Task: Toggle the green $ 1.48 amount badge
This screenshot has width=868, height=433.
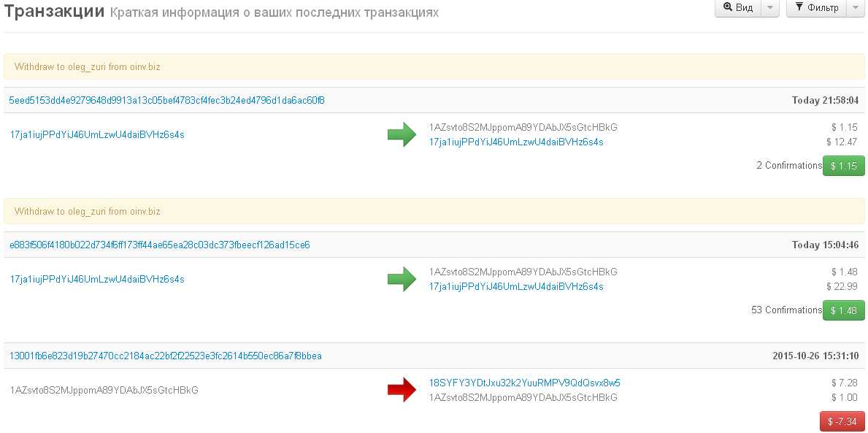Action: 843,310
